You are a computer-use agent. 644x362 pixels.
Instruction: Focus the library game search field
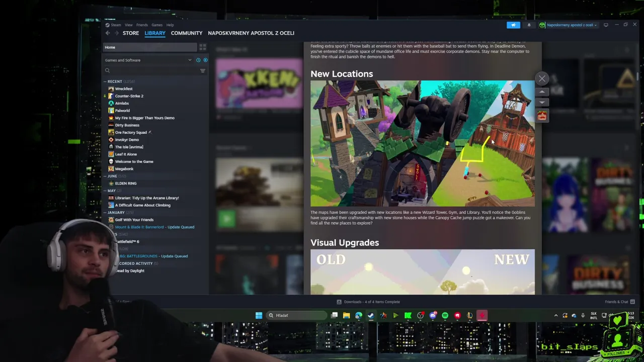click(151, 70)
